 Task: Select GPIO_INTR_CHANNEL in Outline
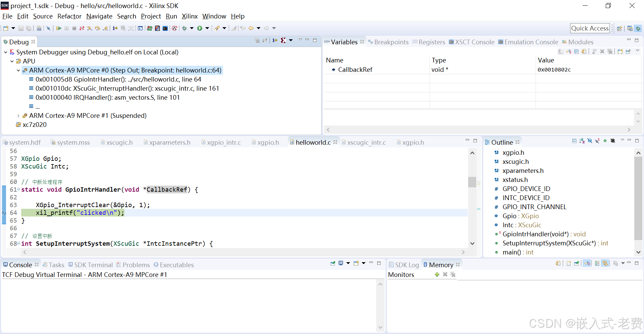click(530, 207)
